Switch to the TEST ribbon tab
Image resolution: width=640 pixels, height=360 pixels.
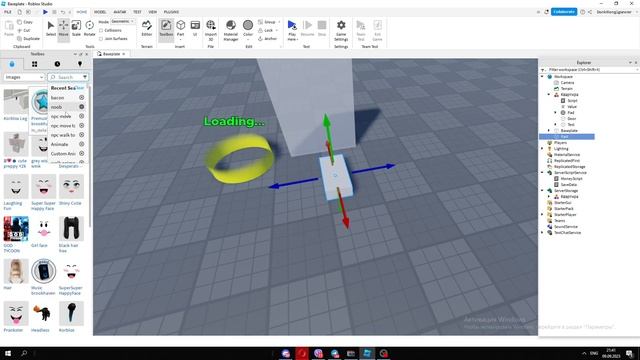pos(137,12)
